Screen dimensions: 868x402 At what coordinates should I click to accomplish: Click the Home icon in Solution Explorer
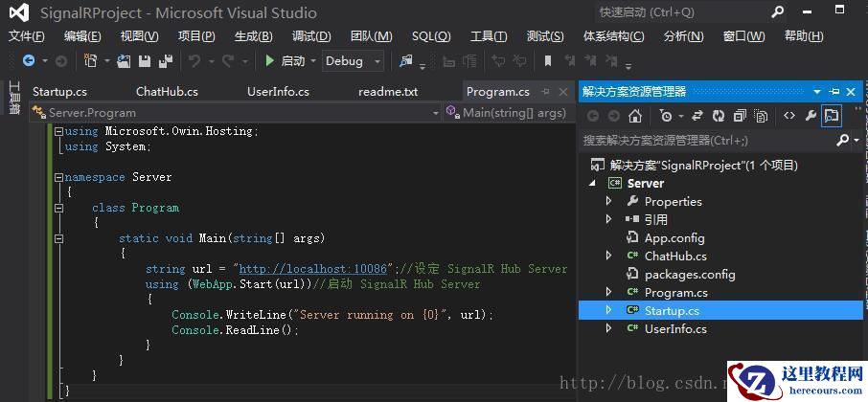click(x=635, y=116)
